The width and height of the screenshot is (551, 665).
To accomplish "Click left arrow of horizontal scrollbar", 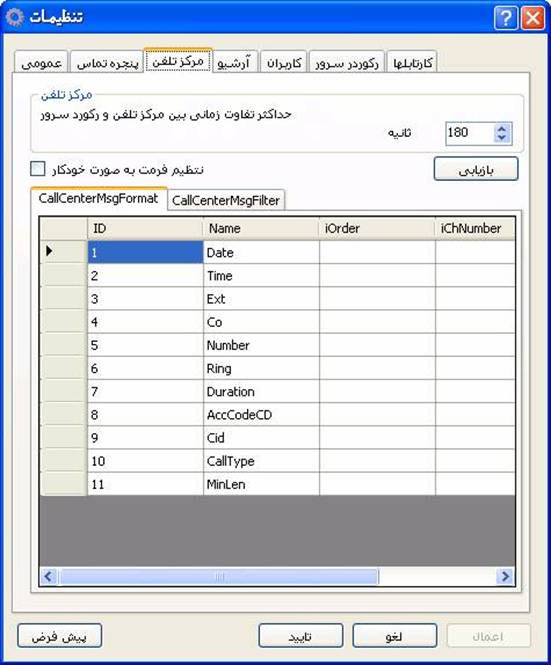I will point(48,576).
